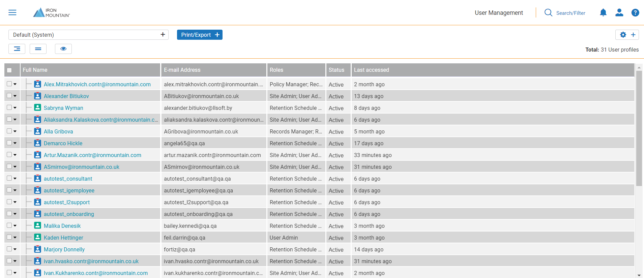Expand the Default (System) view dropdown
Image resolution: width=644 pixels, height=278 pixels.
(88, 35)
